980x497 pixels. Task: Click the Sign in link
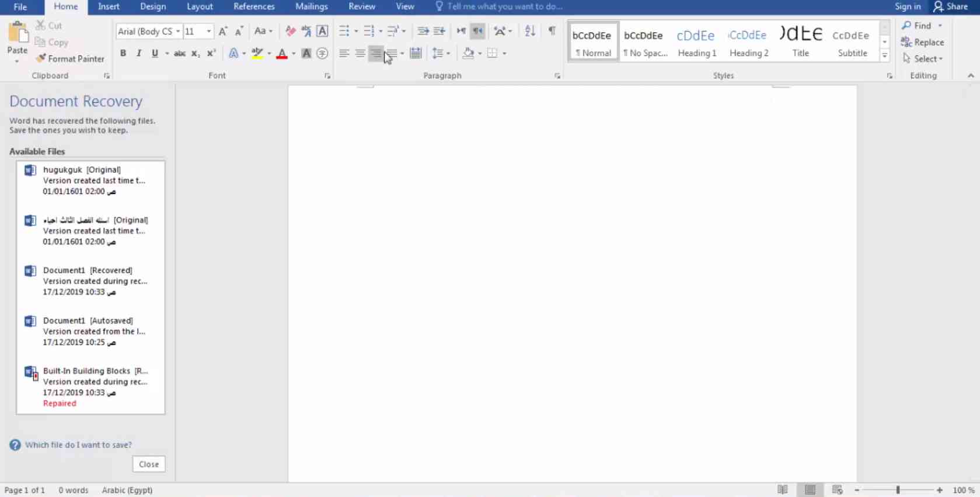coord(908,6)
